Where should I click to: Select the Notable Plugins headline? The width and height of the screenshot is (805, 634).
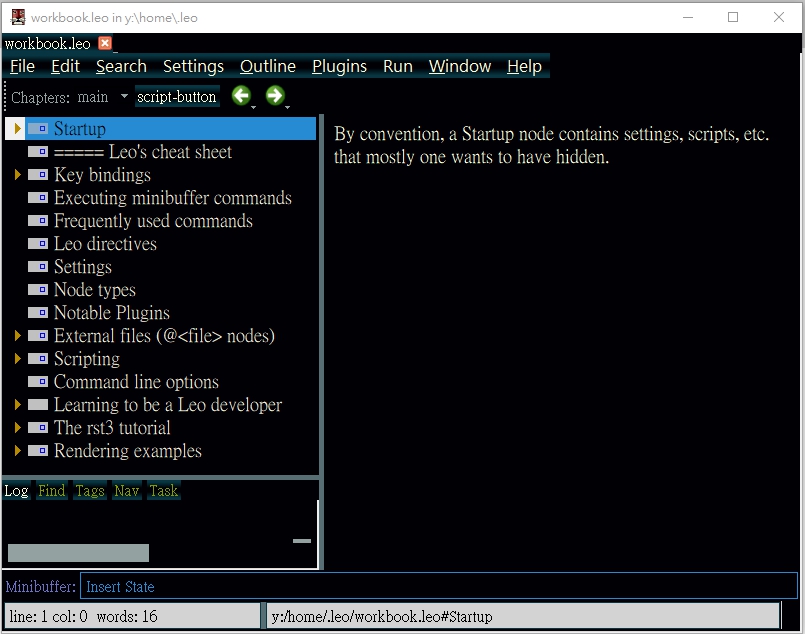coord(111,313)
